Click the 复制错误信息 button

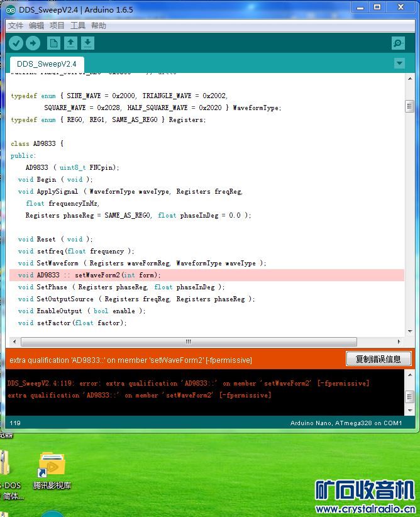pyautogui.click(x=379, y=359)
